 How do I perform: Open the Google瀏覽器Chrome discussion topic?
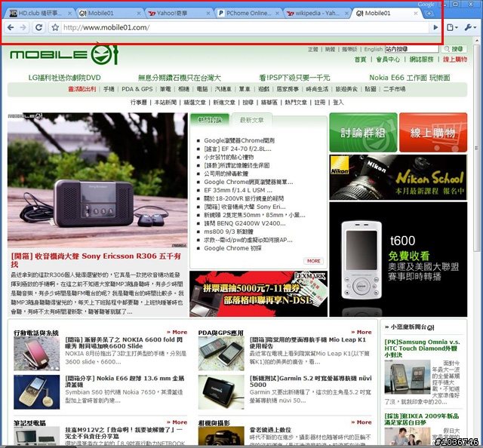coord(239,140)
